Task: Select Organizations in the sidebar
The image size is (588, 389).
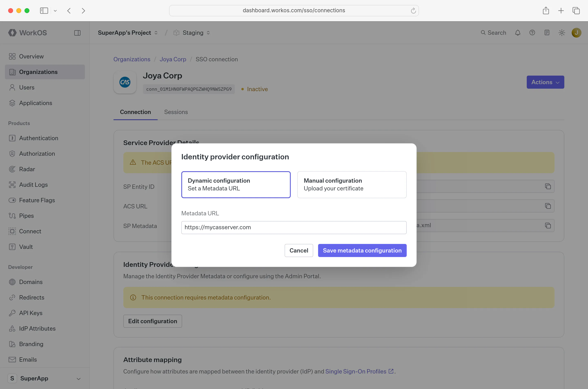Action: [x=45, y=72]
